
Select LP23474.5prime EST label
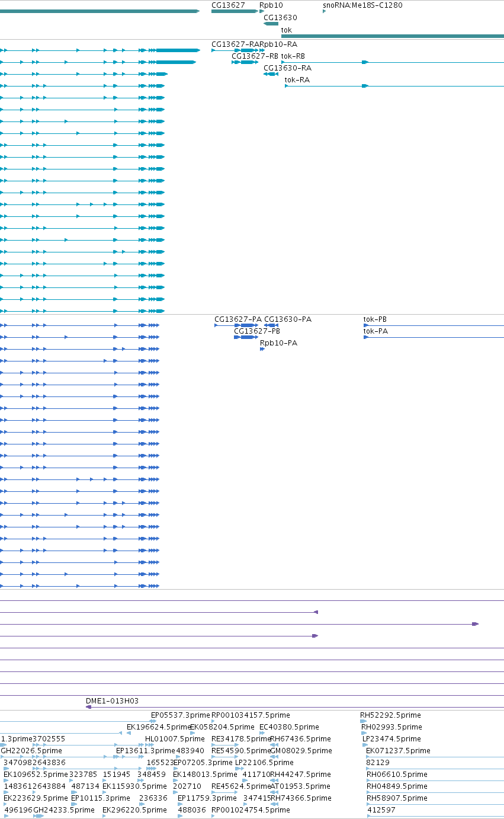click(x=391, y=738)
